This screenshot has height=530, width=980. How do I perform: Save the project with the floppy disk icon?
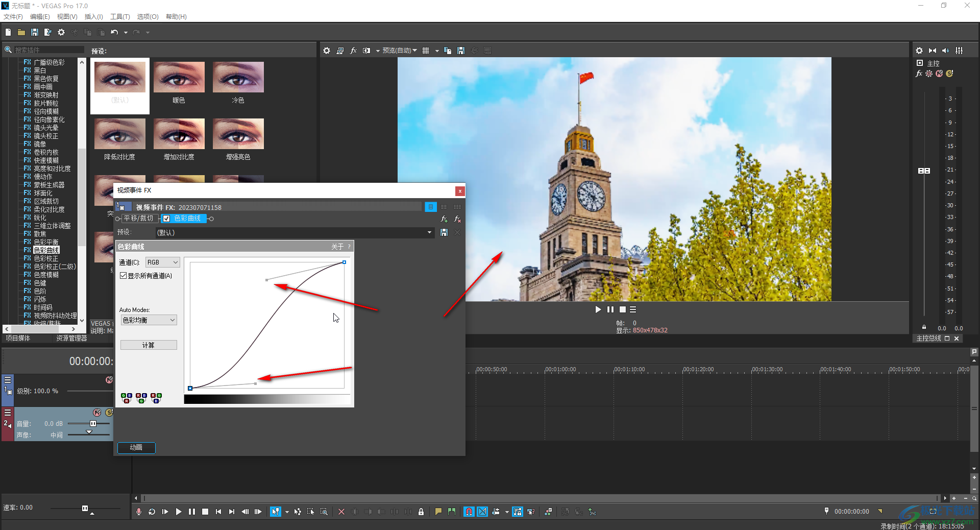(x=35, y=32)
